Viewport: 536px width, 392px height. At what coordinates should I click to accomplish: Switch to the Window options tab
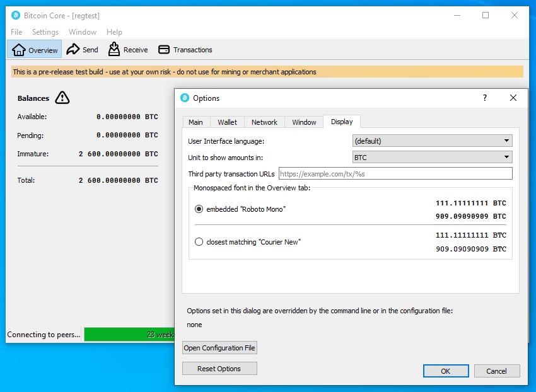coord(304,122)
